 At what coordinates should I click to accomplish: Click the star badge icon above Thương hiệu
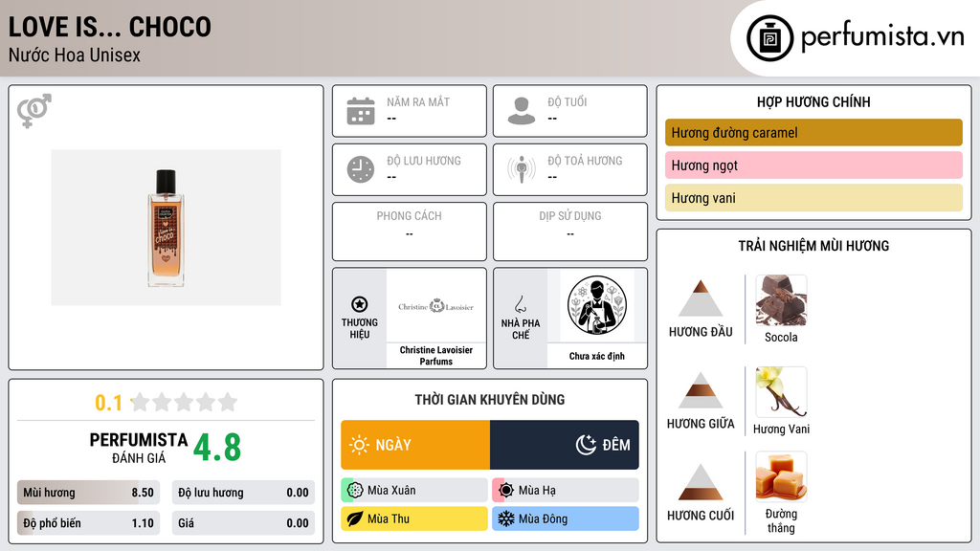click(x=360, y=304)
